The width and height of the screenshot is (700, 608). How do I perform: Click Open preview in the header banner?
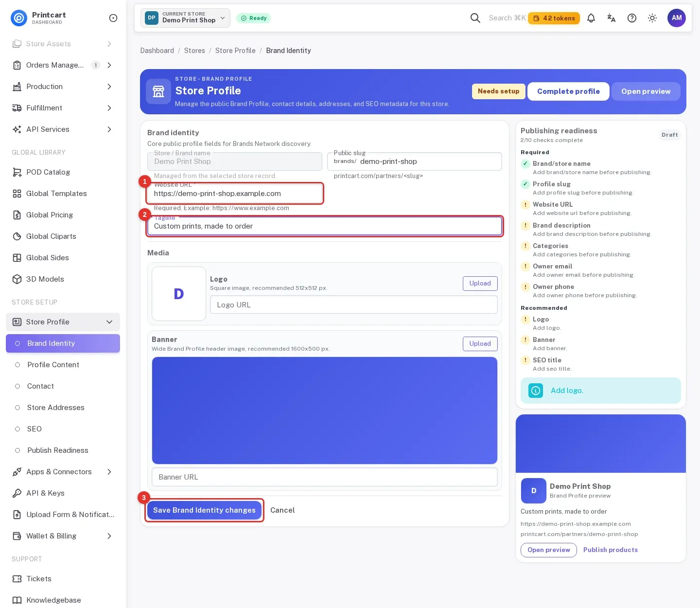[x=646, y=91]
